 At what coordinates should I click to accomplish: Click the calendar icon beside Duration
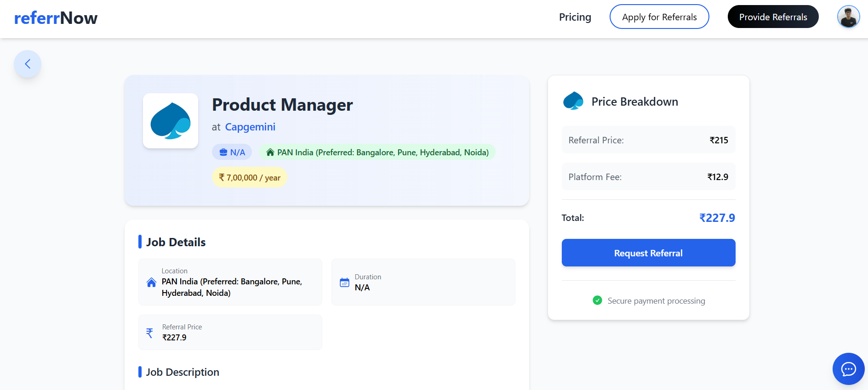(344, 283)
